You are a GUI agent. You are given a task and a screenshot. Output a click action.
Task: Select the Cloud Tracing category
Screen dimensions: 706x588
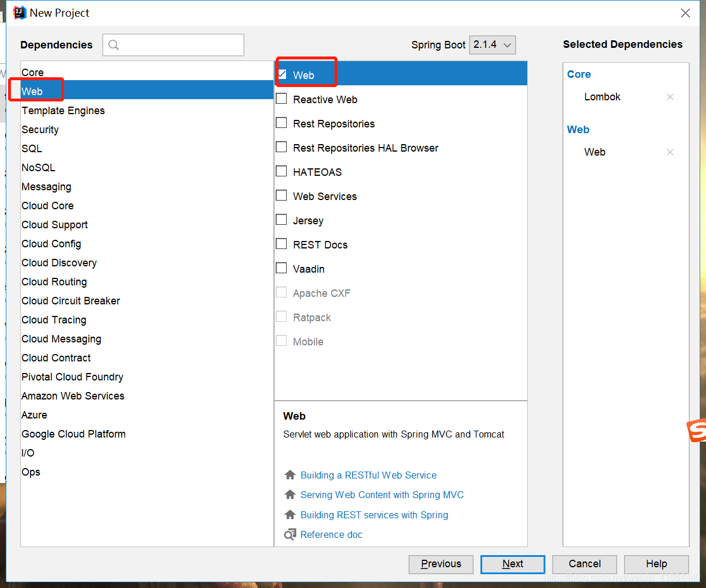[147, 319]
